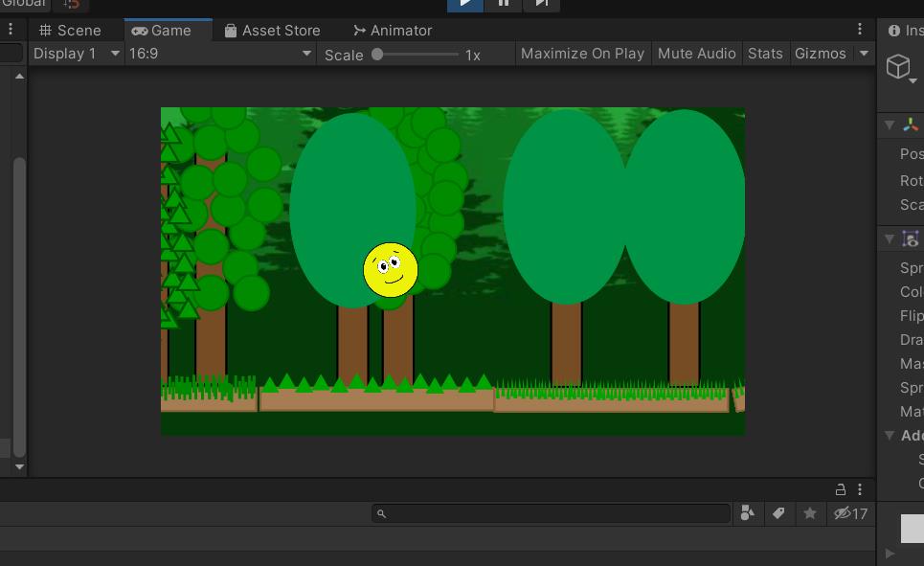924x566 pixels.
Task: Toggle the Project panel lock icon
Action: pos(841,489)
